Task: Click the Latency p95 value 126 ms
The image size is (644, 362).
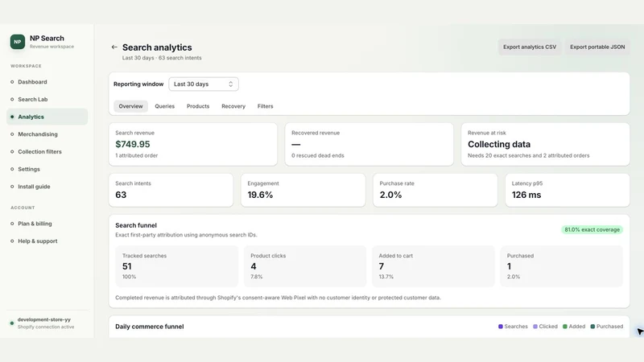Action: point(526,195)
